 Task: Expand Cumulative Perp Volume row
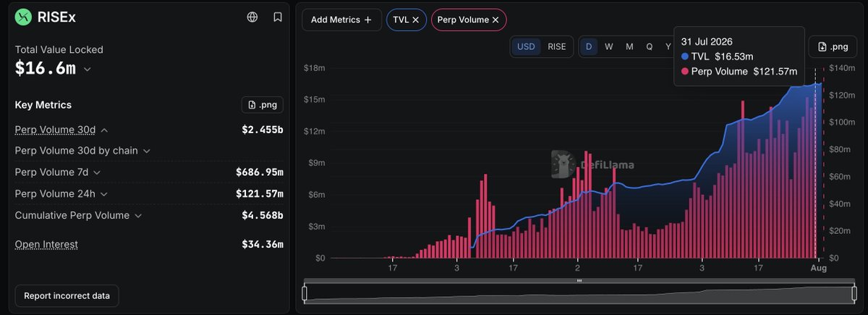(x=137, y=216)
